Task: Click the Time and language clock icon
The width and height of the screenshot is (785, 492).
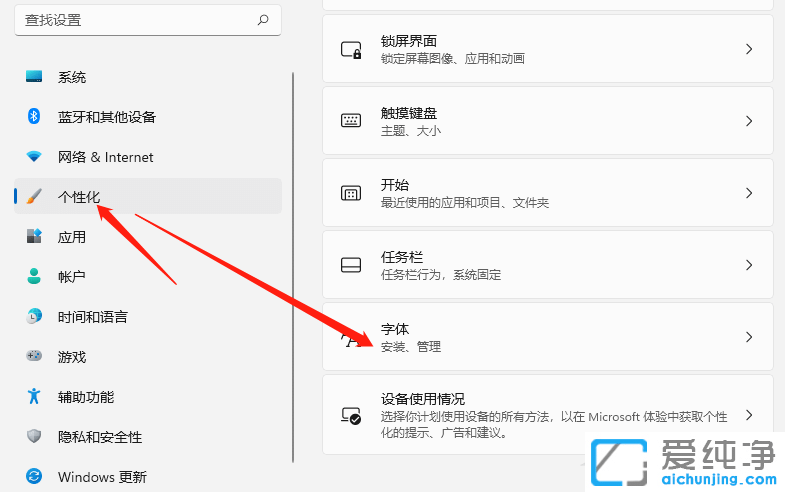Action: pyautogui.click(x=34, y=317)
